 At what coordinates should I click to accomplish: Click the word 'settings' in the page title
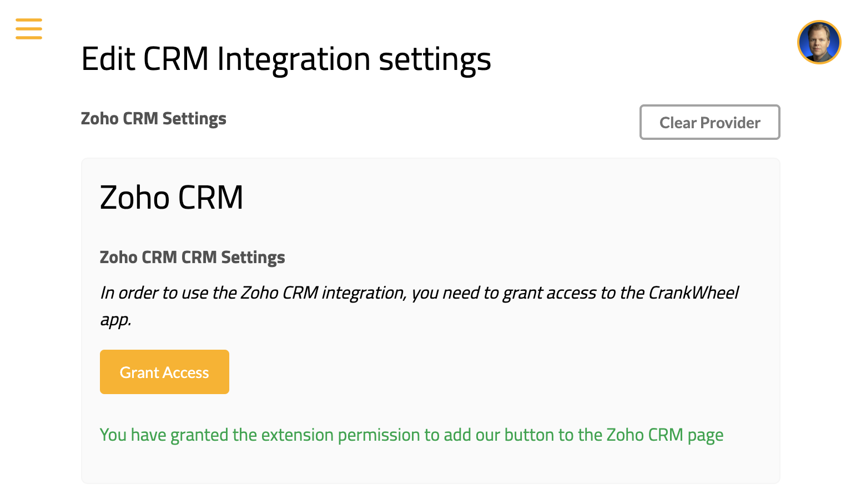(x=435, y=59)
